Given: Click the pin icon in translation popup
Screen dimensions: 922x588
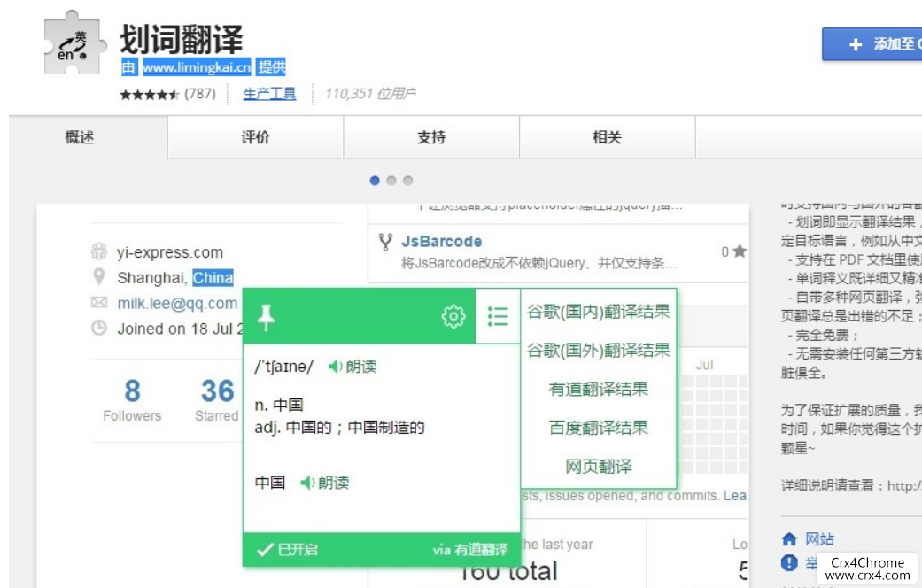Looking at the screenshot, I should [266, 317].
